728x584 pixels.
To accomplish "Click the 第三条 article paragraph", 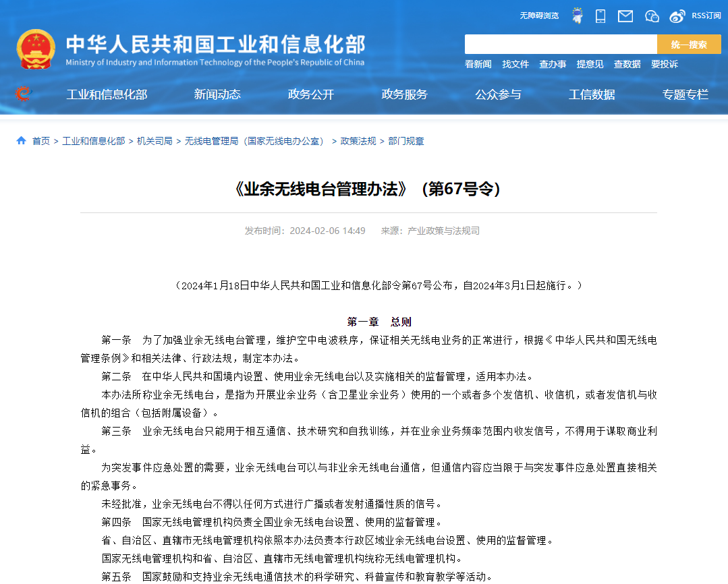I will coord(368,440).
